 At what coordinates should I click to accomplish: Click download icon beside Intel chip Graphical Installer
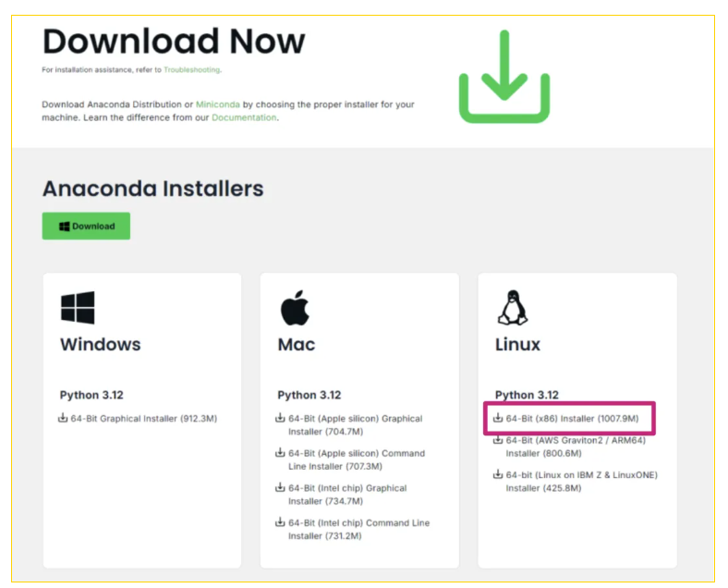[x=280, y=487]
